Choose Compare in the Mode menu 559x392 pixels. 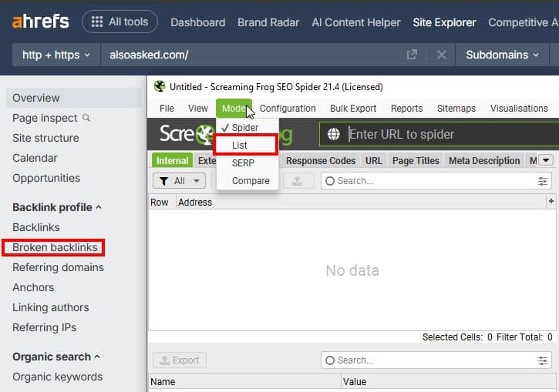(x=251, y=181)
